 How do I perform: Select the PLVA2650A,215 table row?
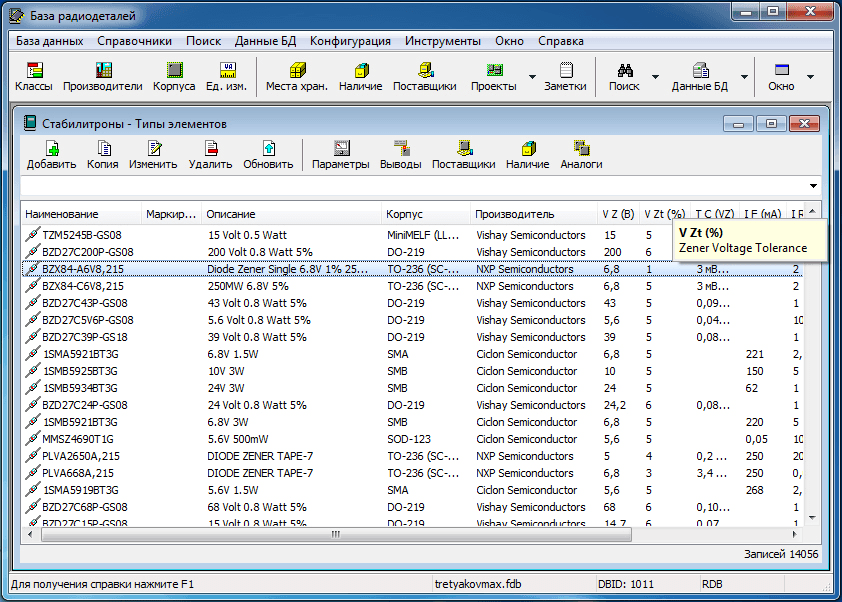pyautogui.click(x=78, y=456)
